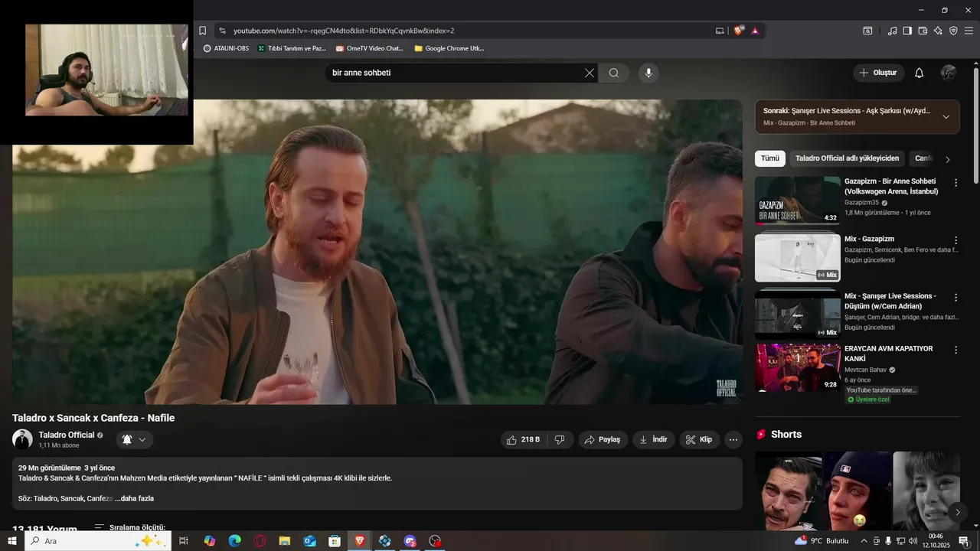980x551 pixels.
Task: Open the tab search icon in toolbar
Action: click(x=867, y=31)
